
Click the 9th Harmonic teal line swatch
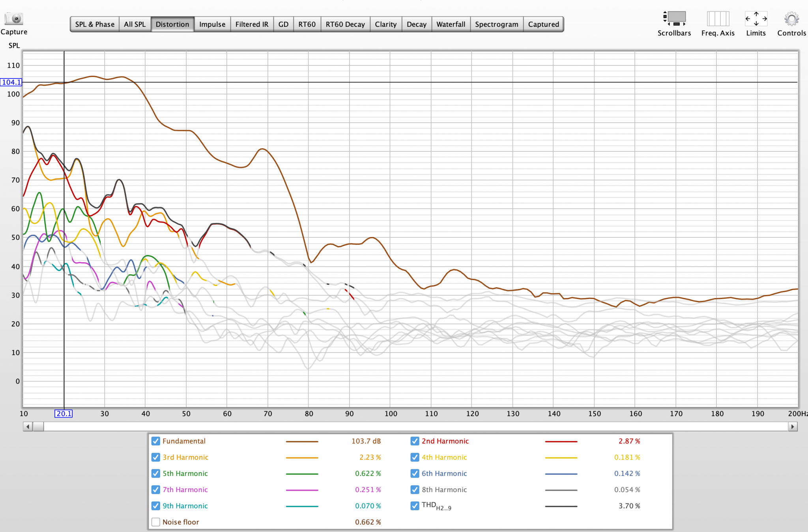(302, 506)
